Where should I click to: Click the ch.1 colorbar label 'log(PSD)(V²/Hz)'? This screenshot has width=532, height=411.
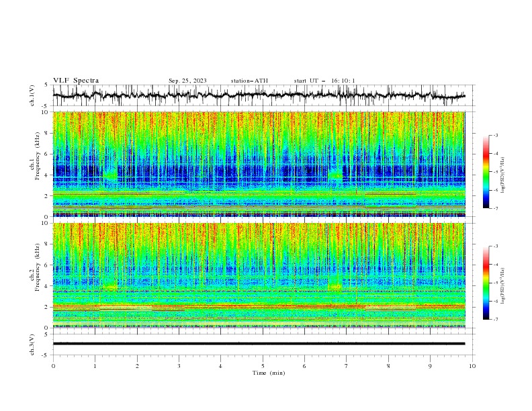click(x=502, y=175)
